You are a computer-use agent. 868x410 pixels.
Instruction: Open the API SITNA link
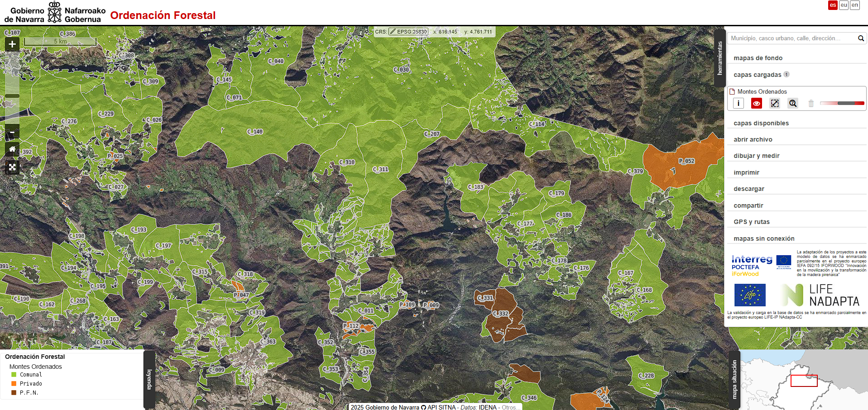coord(441,407)
